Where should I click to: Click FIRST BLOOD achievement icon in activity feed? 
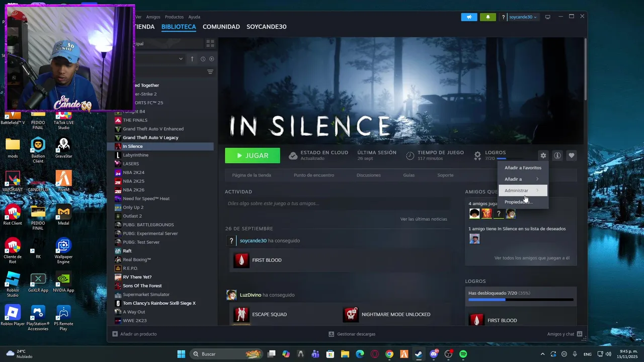point(241,260)
